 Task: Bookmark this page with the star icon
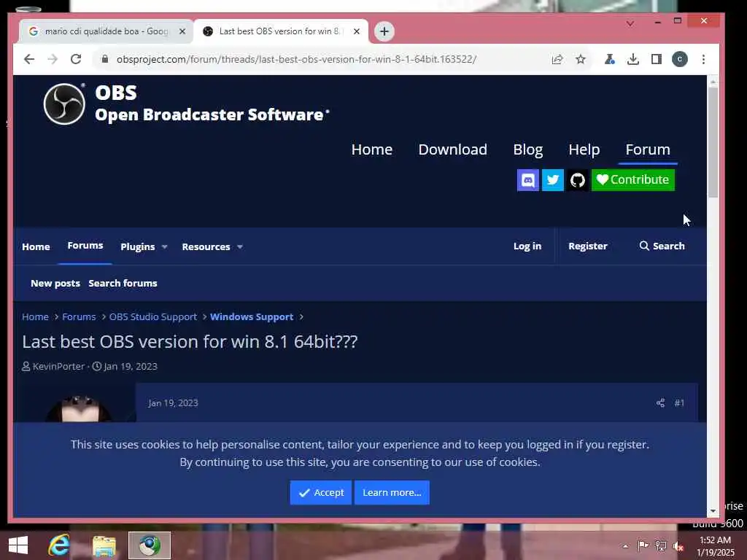coord(580,59)
